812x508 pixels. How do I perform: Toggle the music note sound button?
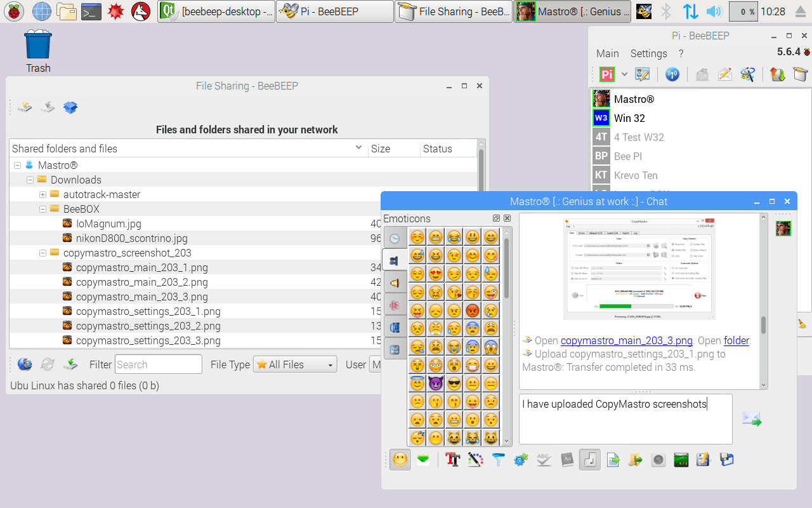click(590, 459)
